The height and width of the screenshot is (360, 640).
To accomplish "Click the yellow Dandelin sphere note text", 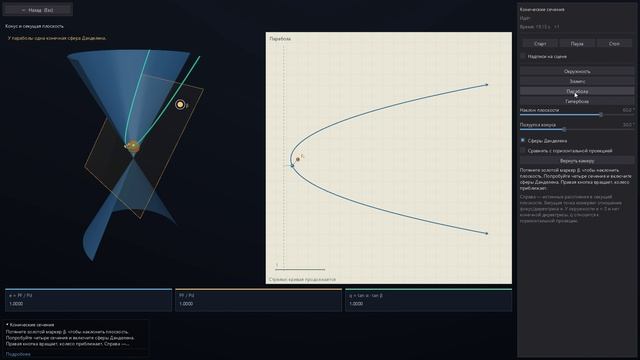I will point(57,38).
